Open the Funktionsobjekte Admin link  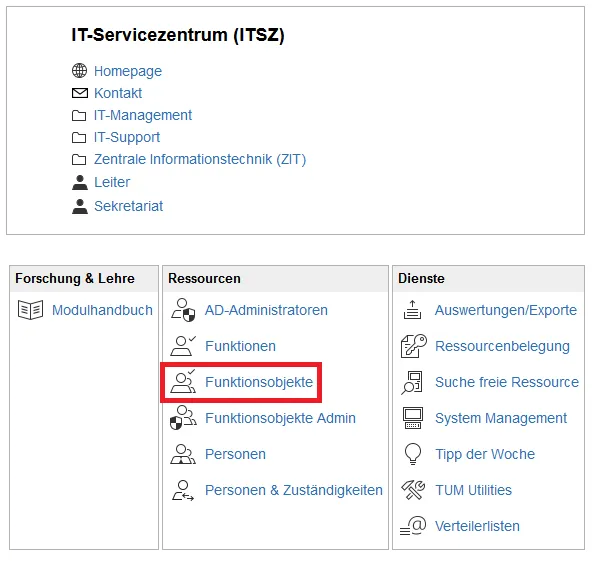280,418
